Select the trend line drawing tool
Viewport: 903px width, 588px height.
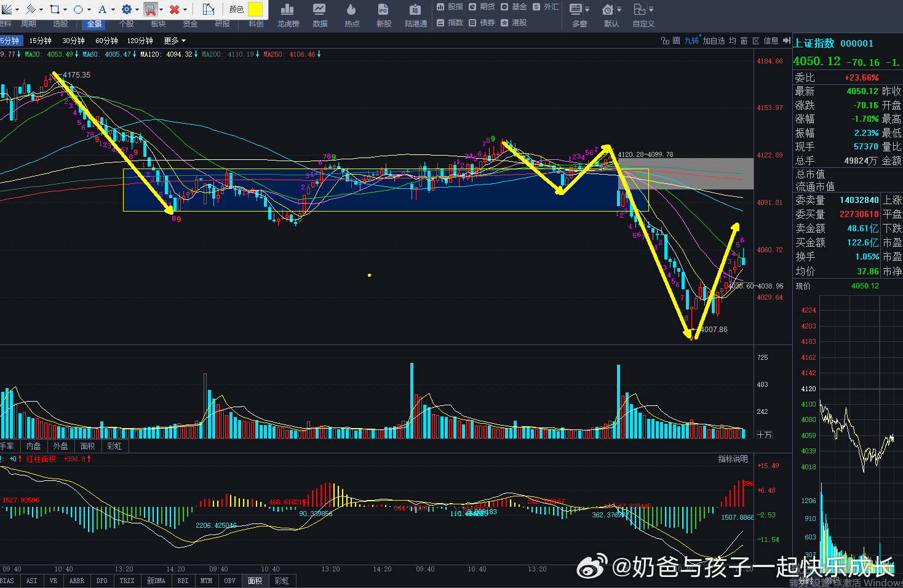[x=6, y=9]
